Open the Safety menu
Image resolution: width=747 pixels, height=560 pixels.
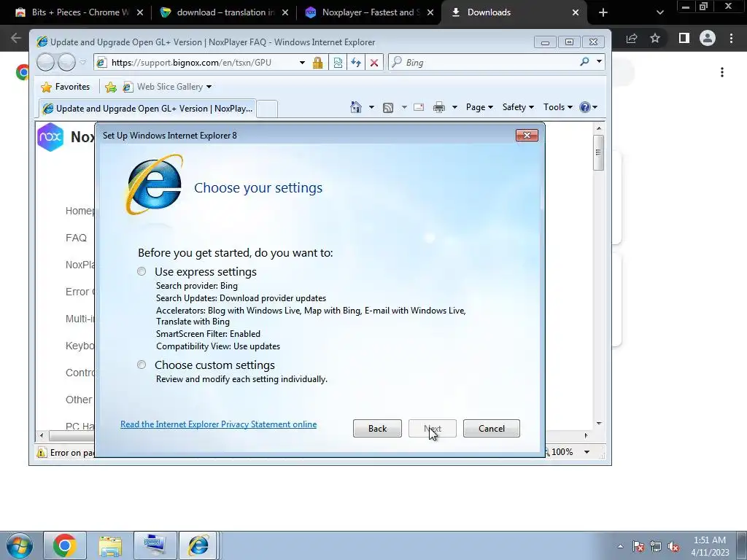coord(518,107)
